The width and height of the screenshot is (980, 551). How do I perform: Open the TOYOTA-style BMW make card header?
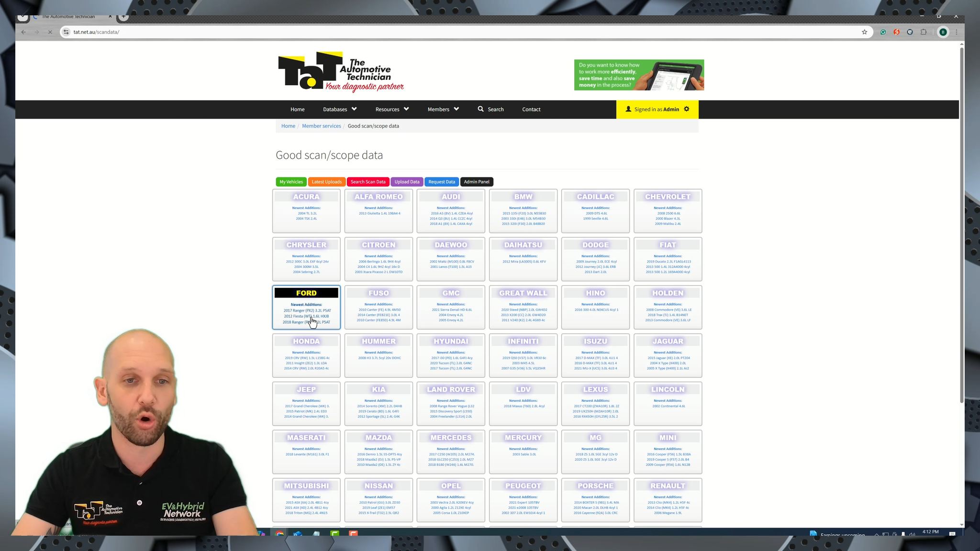[523, 197]
